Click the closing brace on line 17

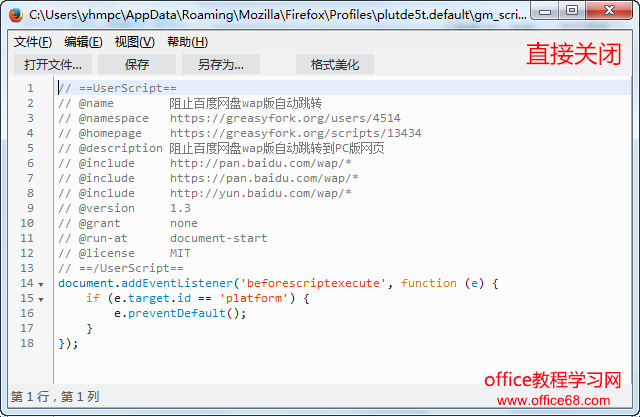point(90,328)
